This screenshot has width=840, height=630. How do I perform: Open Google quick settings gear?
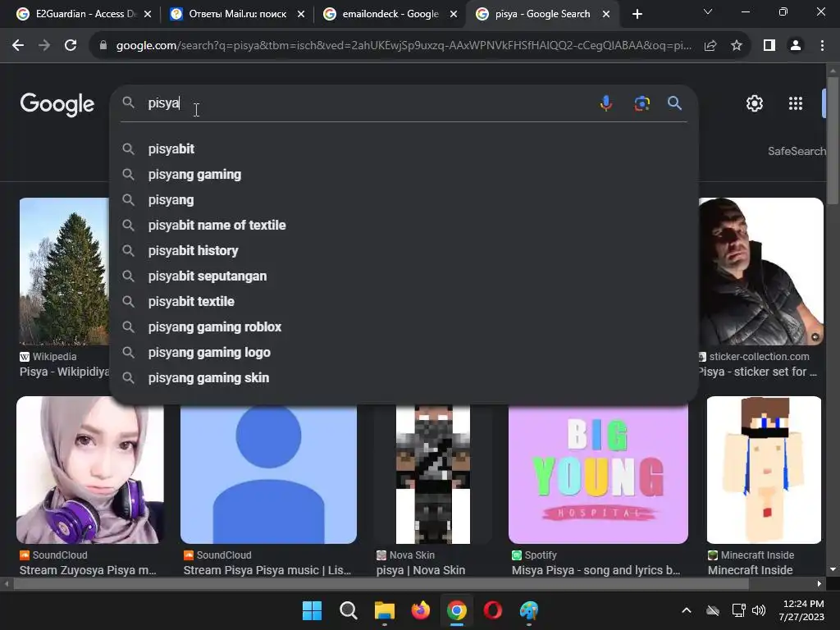[755, 103]
